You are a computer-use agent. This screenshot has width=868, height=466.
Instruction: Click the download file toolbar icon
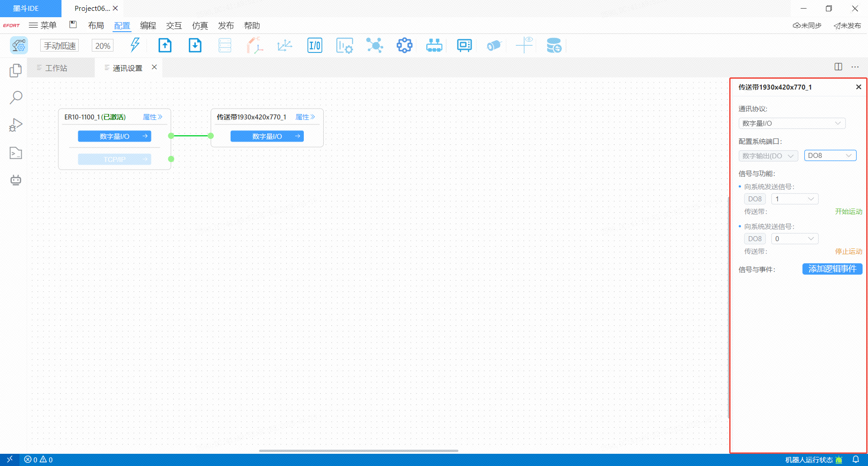coord(195,46)
